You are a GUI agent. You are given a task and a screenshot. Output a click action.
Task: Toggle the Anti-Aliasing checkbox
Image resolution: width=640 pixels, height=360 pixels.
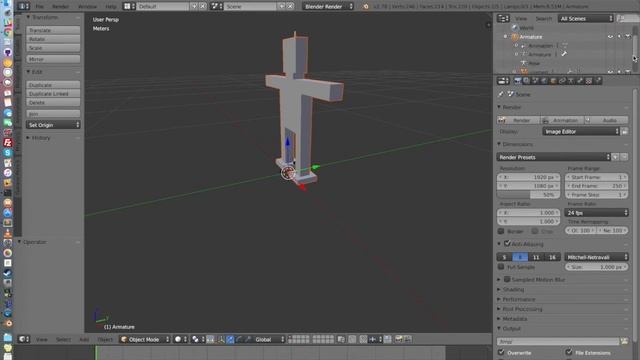click(x=507, y=244)
